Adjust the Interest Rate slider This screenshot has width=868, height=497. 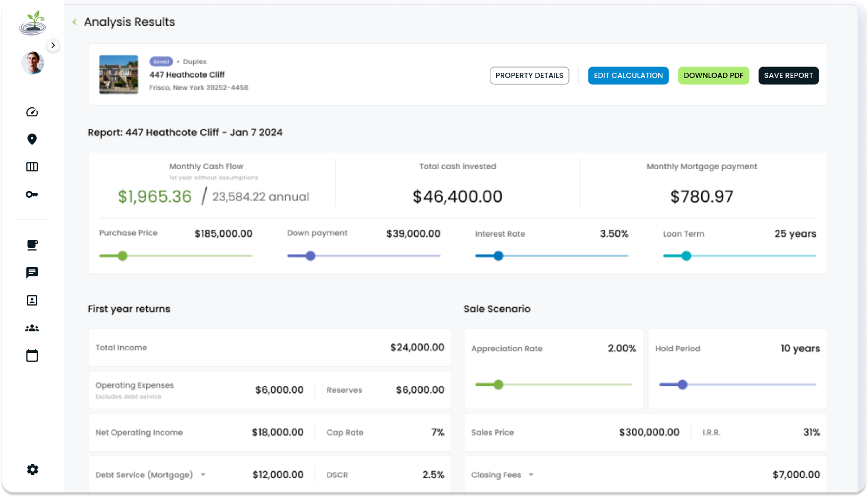point(498,256)
